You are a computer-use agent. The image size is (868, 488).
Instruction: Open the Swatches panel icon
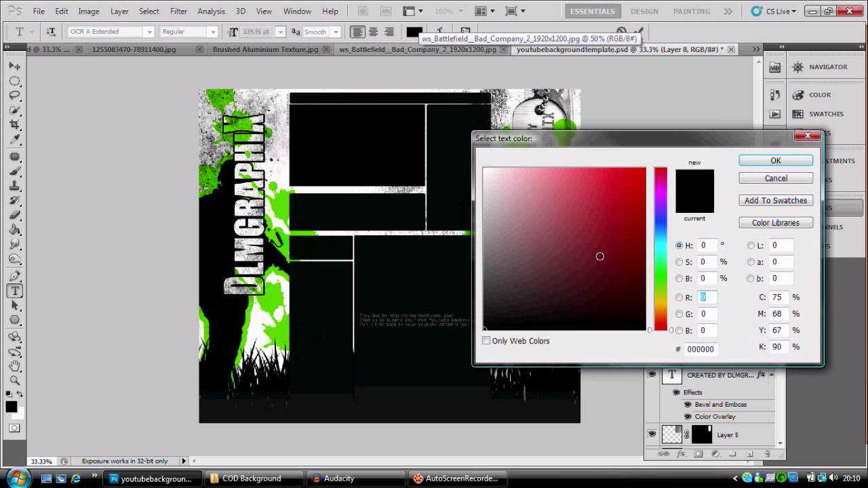click(x=797, y=114)
